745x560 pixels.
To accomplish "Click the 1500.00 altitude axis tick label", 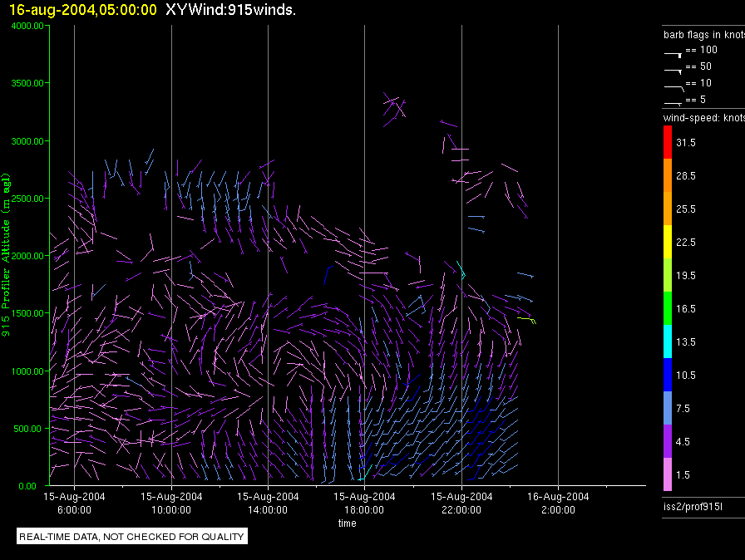I will pyautogui.click(x=27, y=313).
